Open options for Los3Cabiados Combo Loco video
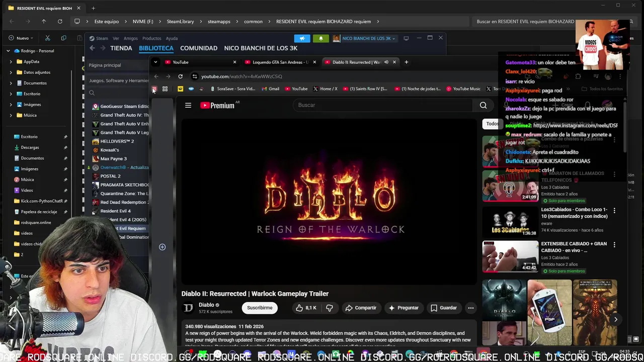 614,210
